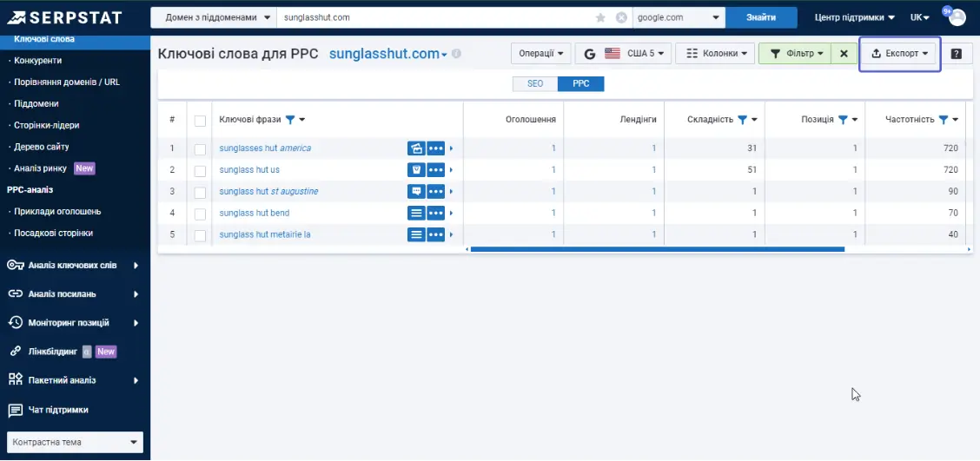This screenshot has height=461, width=980.
Task: Open more options for sunglass hut bend
Action: click(435, 213)
